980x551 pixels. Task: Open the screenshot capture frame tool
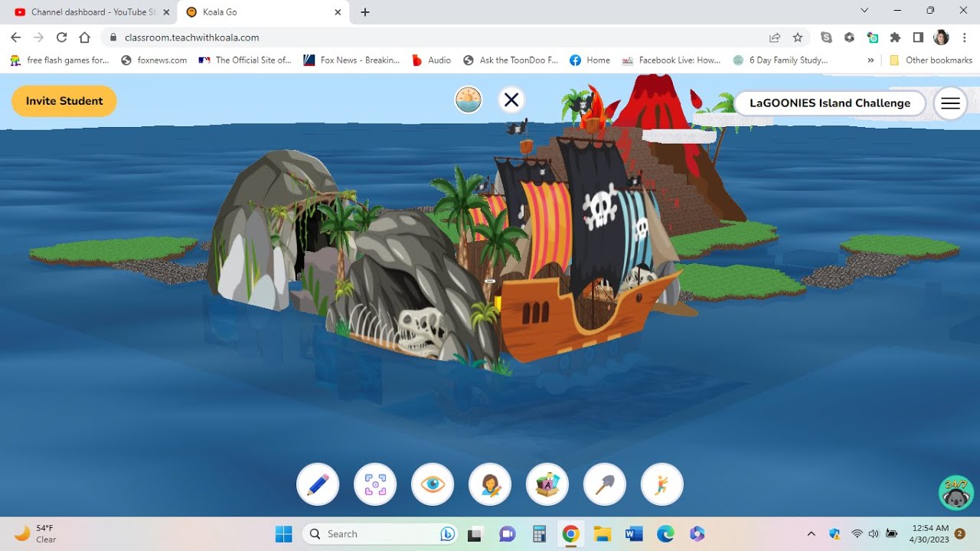coord(375,484)
